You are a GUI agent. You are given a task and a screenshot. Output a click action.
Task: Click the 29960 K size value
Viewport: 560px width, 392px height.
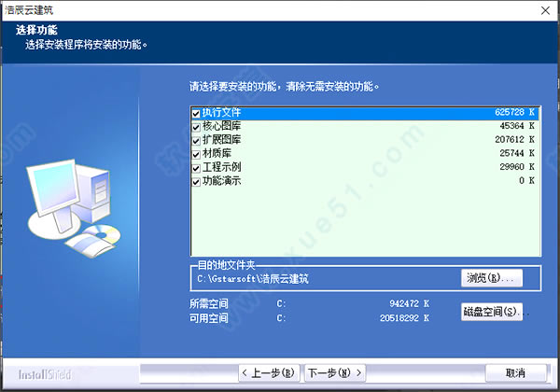click(x=517, y=167)
